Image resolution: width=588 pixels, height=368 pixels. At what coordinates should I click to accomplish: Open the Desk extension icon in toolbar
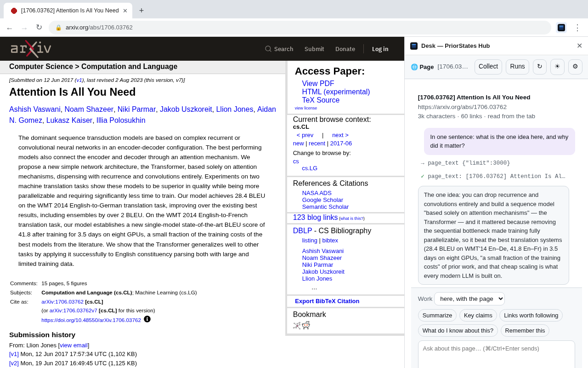(561, 28)
